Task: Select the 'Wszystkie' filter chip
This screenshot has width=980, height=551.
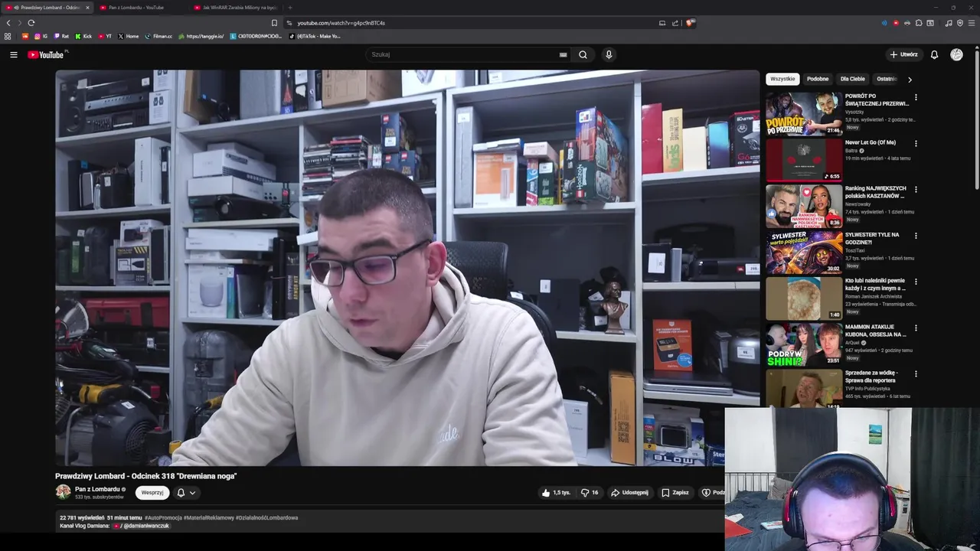Action: 782,79
